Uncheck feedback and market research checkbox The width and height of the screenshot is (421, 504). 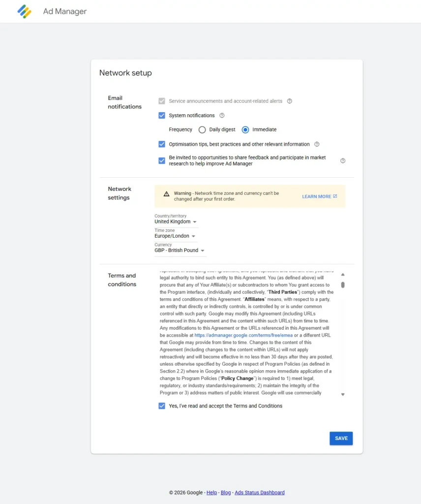tap(162, 161)
